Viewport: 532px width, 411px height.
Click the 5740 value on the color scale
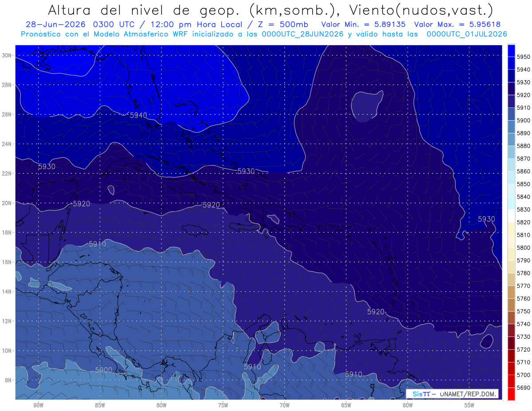[x=523, y=324]
